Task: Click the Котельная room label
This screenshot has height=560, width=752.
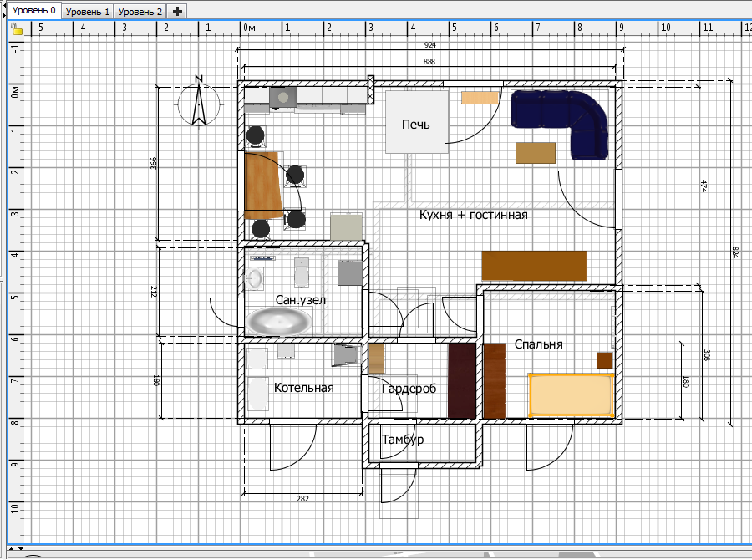Action: (x=303, y=388)
